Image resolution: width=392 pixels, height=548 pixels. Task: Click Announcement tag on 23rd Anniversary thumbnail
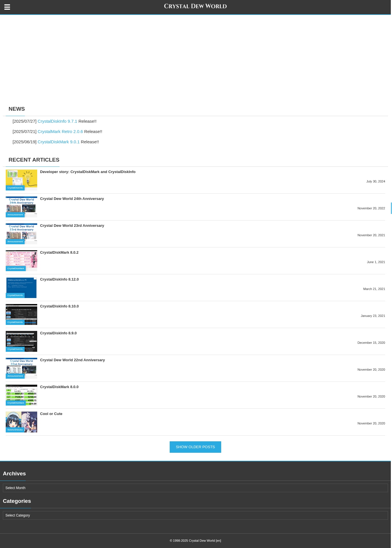tap(15, 242)
